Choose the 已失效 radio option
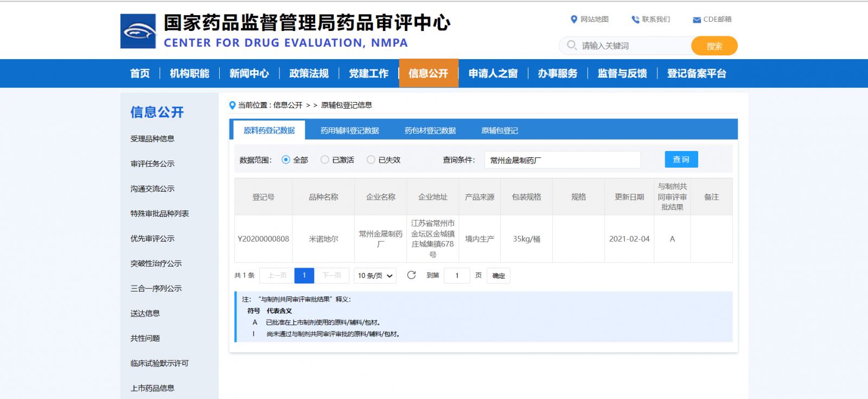 pos(371,160)
